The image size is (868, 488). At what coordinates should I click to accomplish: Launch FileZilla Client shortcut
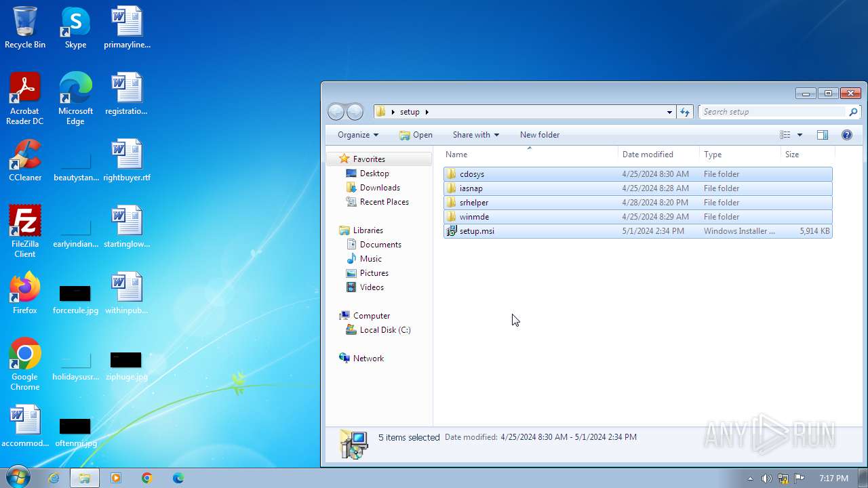click(x=25, y=232)
